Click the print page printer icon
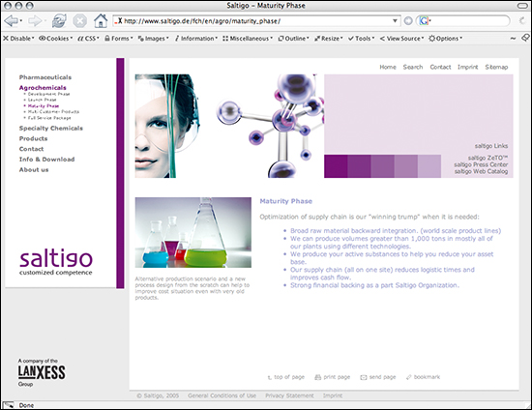The width and height of the screenshot is (532, 410). tap(317, 377)
